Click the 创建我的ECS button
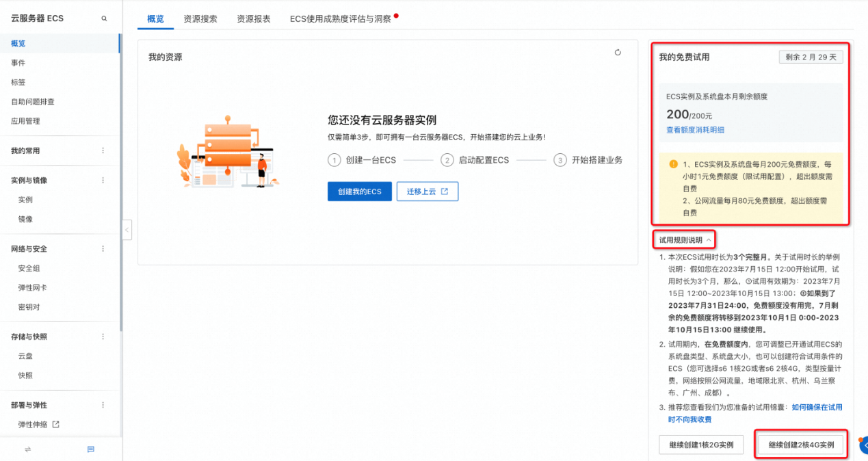 point(359,192)
